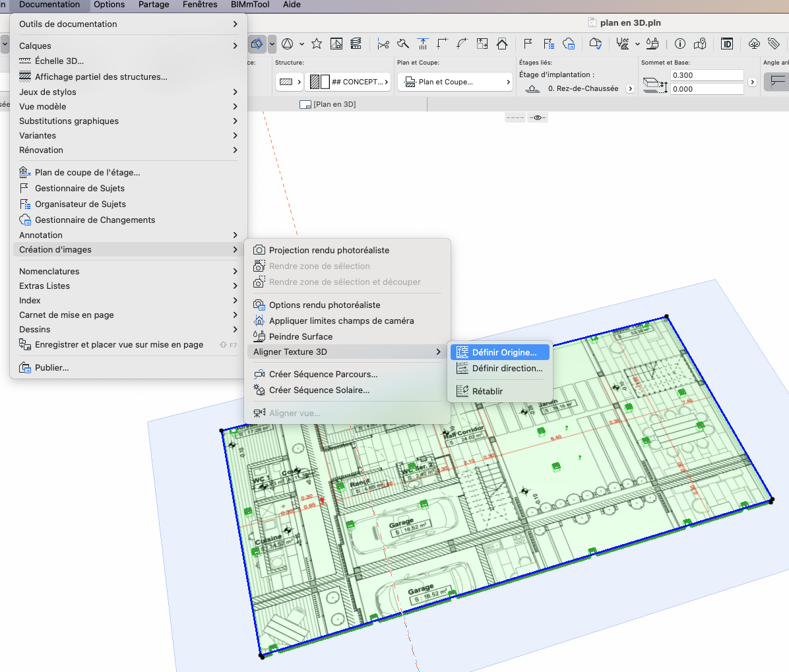Open Options rendu photoréaliste
Viewport: 789px width, 672px height.
tap(347, 305)
